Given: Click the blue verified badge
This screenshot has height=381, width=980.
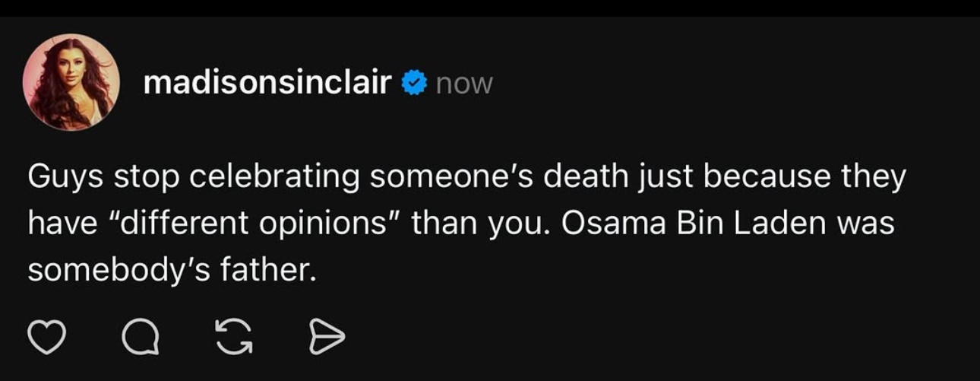Looking at the screenshot, I should 413,83.
